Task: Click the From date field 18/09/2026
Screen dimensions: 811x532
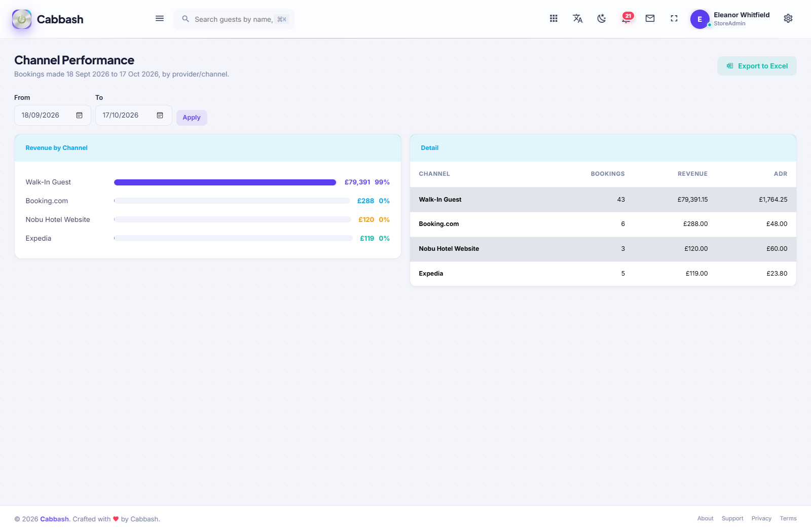Action: pos(53,116)
